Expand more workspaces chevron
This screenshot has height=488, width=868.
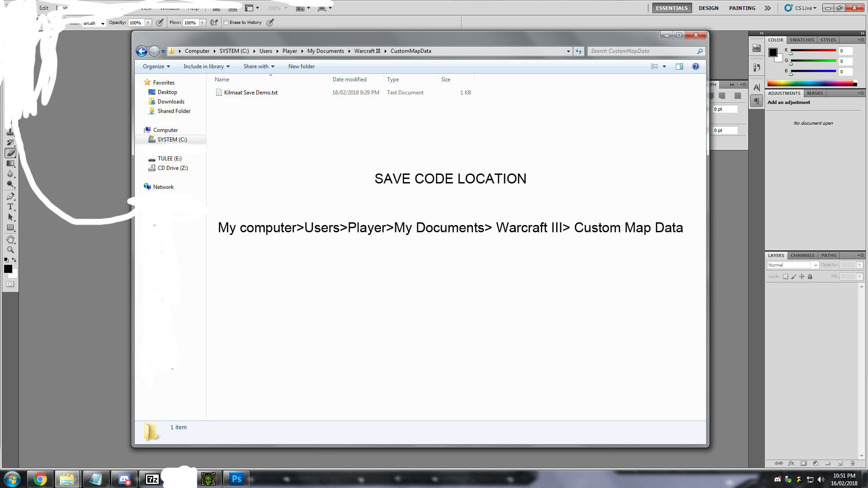point(768,8)
